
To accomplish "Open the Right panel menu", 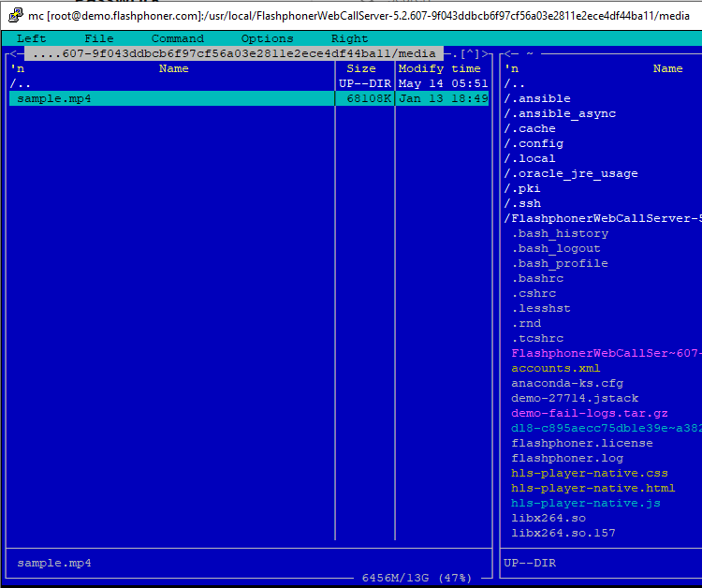I will 350,38.
